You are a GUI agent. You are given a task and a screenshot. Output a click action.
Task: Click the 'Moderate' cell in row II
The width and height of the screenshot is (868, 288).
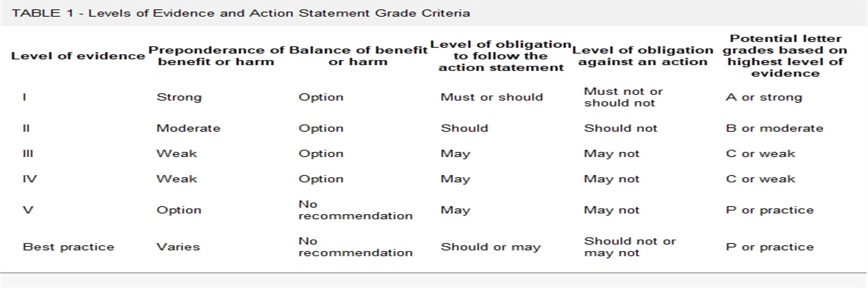[189, 128]
